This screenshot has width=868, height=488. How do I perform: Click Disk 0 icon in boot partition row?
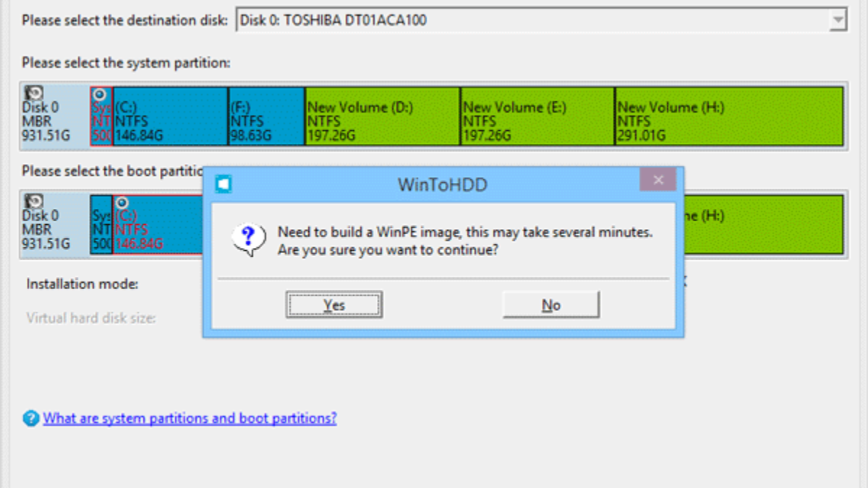(x=33, y=201)
